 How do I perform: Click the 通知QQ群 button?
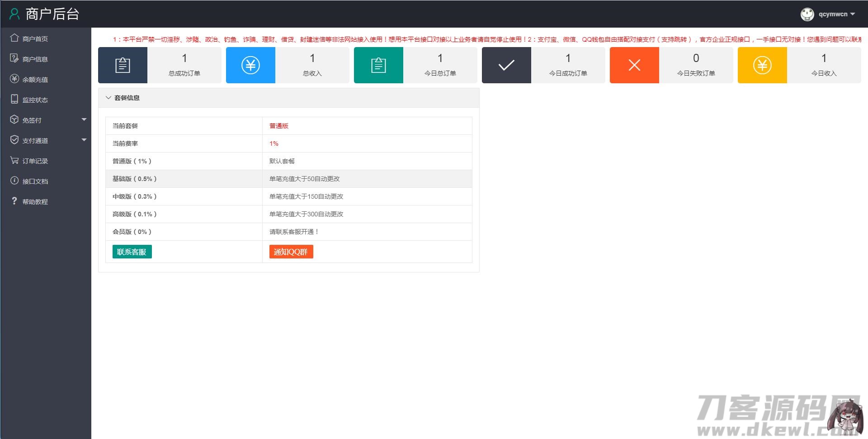[x=291, y=252]
